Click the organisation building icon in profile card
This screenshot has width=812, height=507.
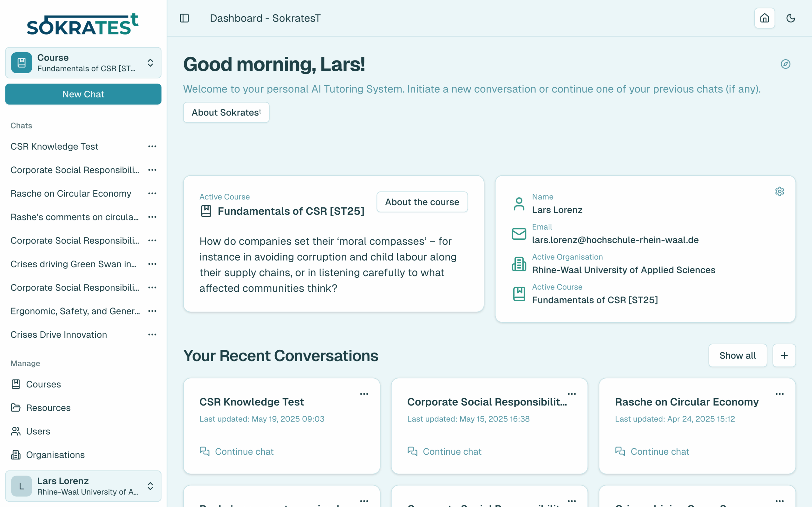519,264
